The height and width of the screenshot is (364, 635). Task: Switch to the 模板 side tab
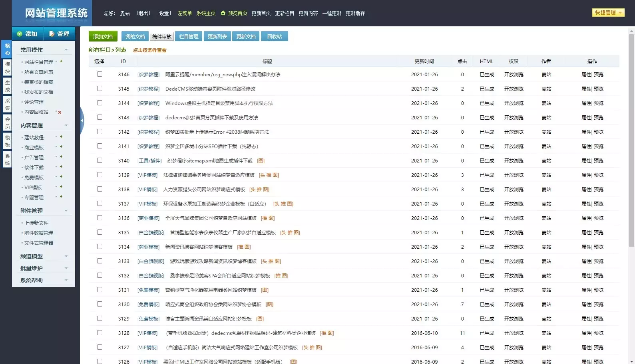pos(7,141)
